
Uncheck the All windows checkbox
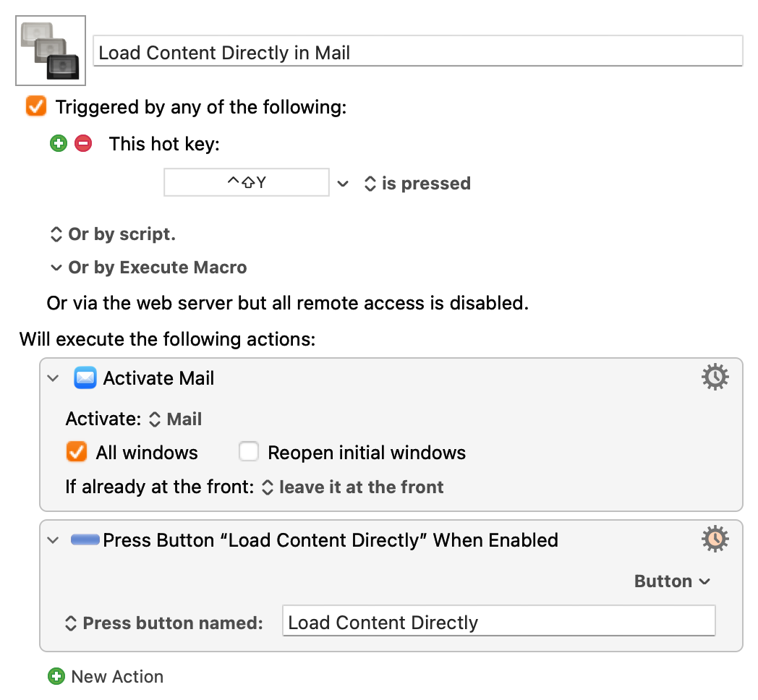point(77,453)
